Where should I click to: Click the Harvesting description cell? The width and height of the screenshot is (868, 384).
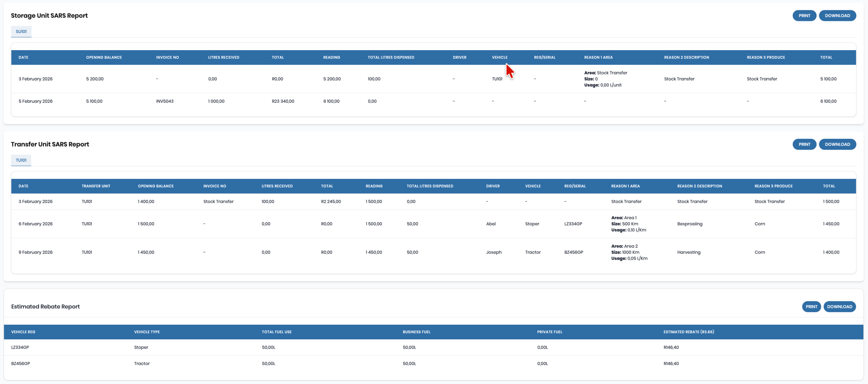(x=689, y=252)
